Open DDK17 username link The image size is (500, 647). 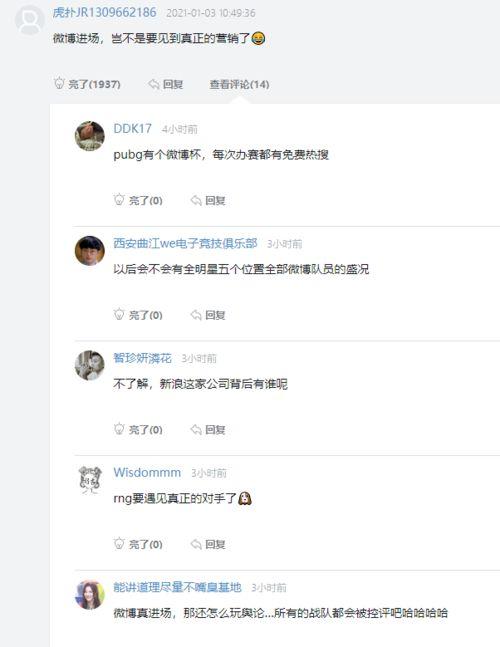point(132,129)
